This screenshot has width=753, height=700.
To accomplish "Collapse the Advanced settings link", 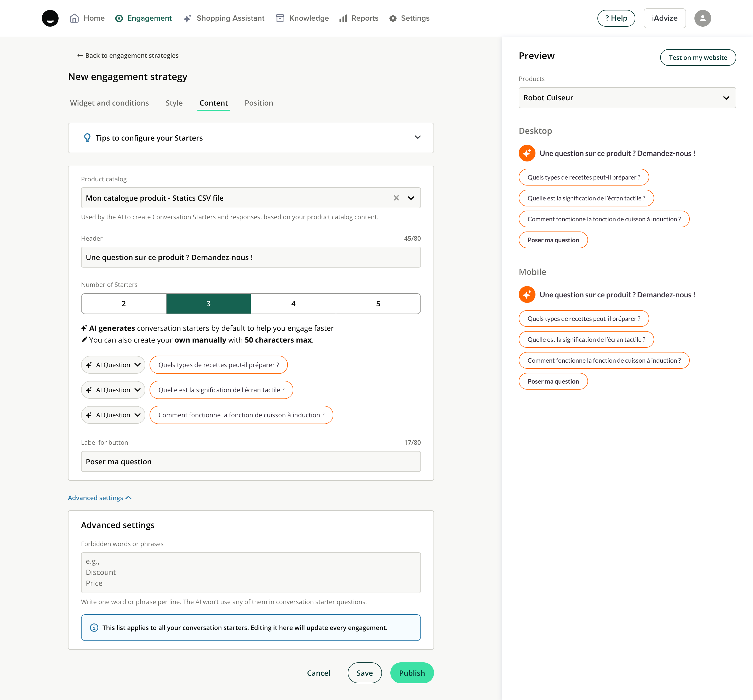I will (100, 497).
